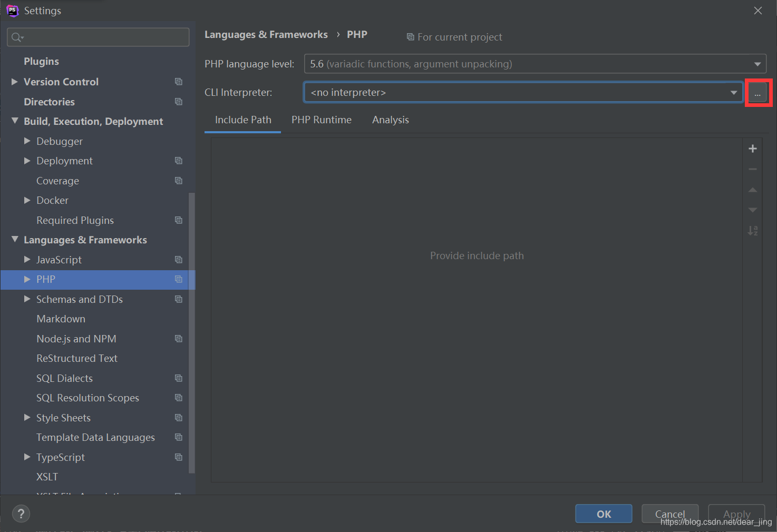Click project-level icon next to Directories
777x532 pixels.
(179, 102)
